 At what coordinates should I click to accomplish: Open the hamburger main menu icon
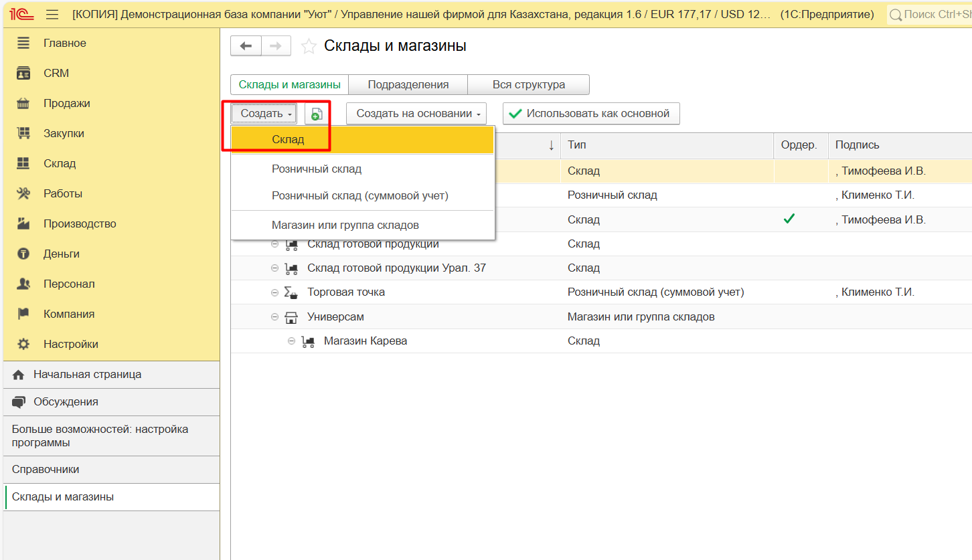tap(52, 15)
